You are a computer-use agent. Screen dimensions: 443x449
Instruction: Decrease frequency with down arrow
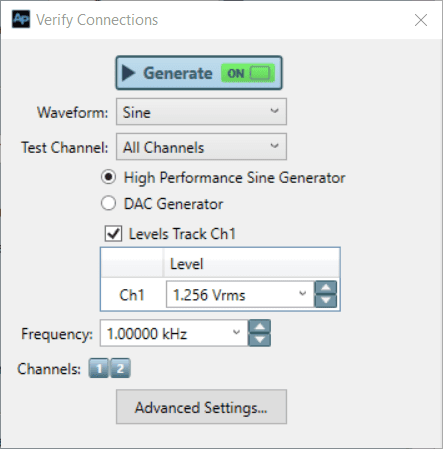[x=260, y=340]
